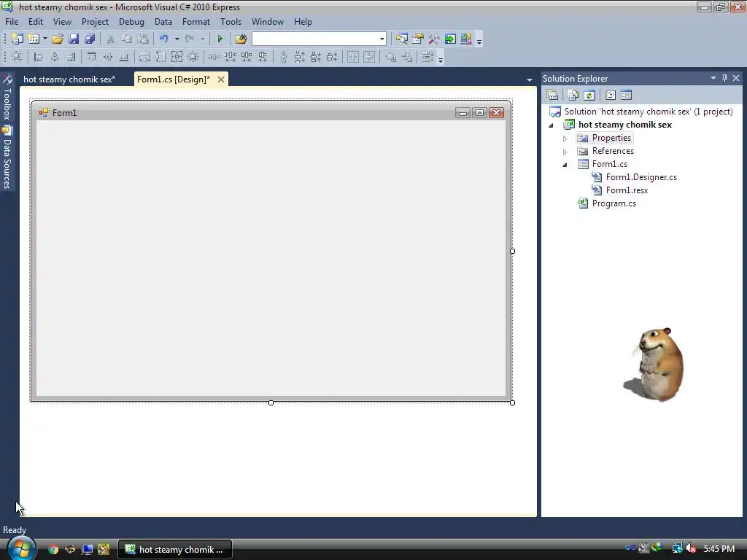The image size is (747, 560).
Task: Close the Form1.cs [Design] tab
Action: (221, 79)
